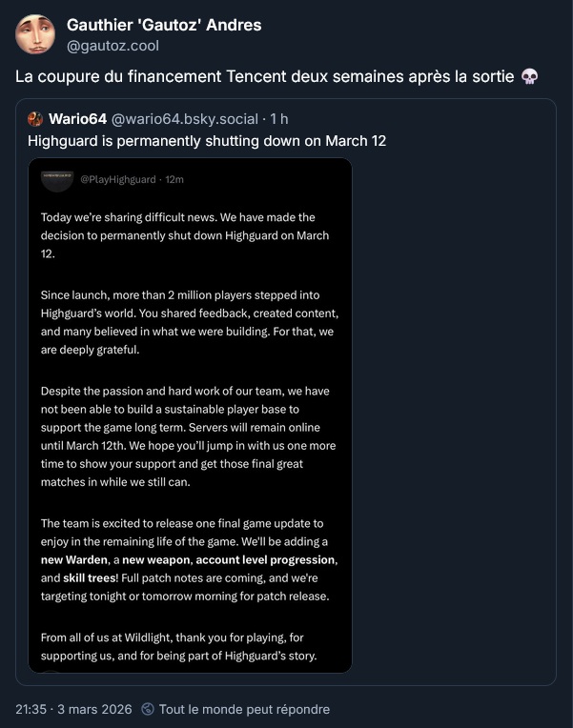Click the main post text about Tencent
573x728 pixels.
[267, 77]
